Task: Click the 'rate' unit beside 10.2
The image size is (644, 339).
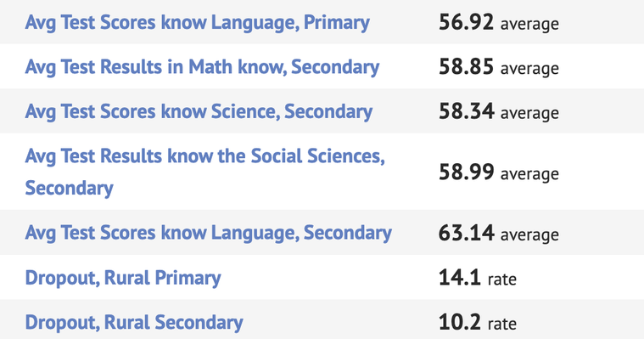Action: click(502, 325)
